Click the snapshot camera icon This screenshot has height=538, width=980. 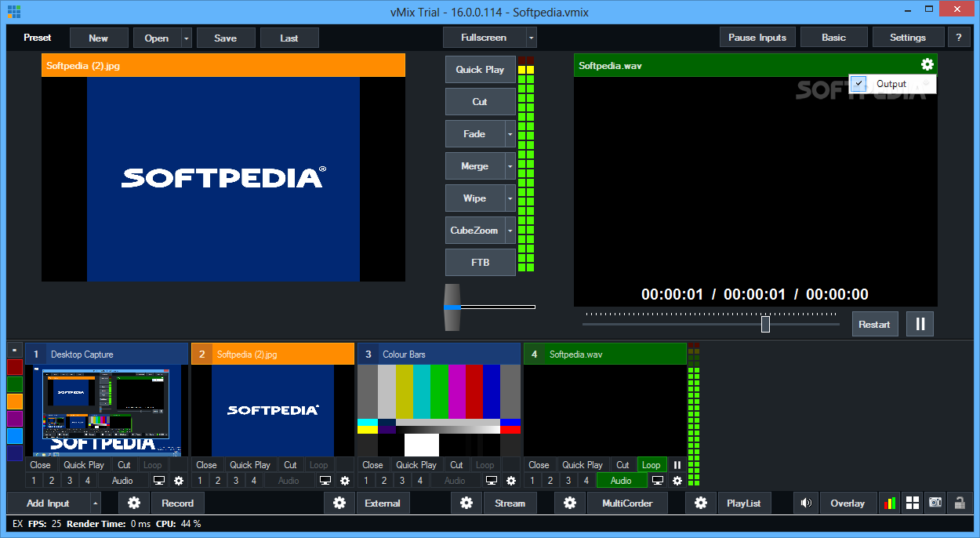pyautogui.click(x=935, y=503)
